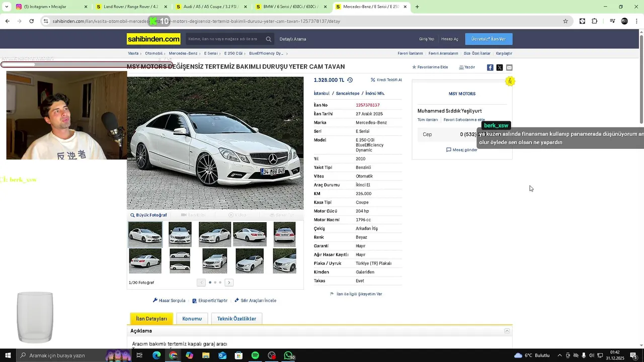Viewport: 644px width, 362px height.
Task: Open WhatsApp from taskbar
Action: [x=288, y=355]
